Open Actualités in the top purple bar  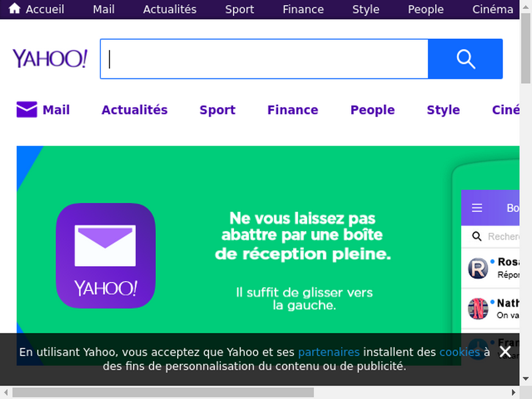170,9
